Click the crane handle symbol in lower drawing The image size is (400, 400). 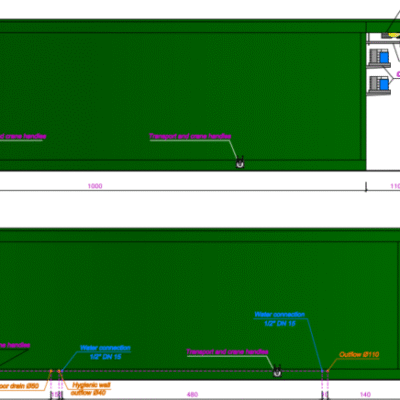pos(277,371)
